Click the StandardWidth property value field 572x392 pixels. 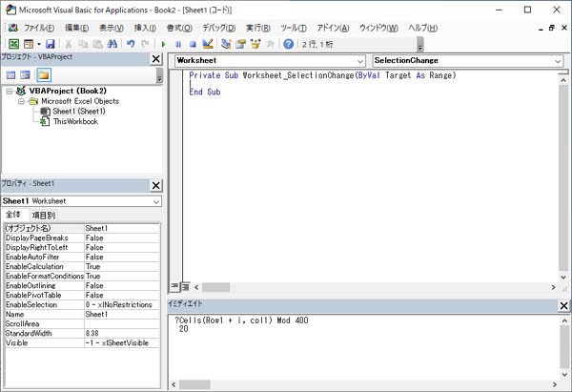coord(122,333)
